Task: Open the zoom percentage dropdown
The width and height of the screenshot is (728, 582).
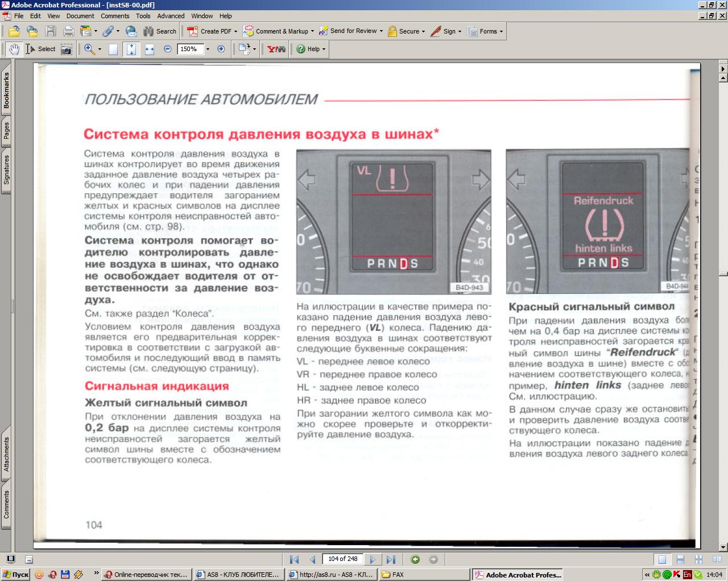Action: [208, 49]
